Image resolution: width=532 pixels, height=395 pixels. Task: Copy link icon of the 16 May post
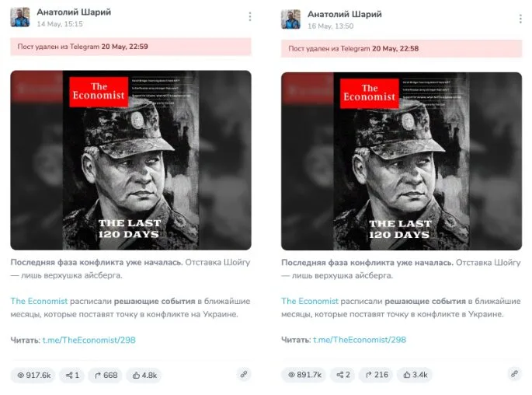point(514,373)
